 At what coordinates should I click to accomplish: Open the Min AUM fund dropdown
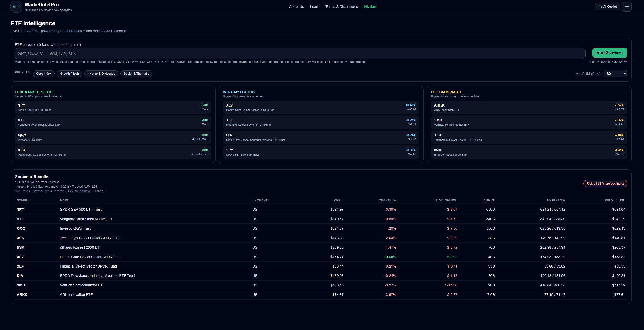click(x=615, y=74)
